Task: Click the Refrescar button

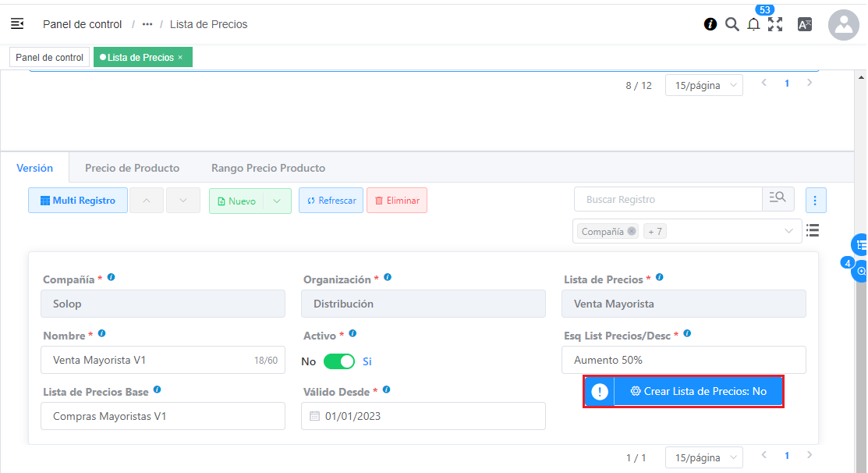Action: 331,201
